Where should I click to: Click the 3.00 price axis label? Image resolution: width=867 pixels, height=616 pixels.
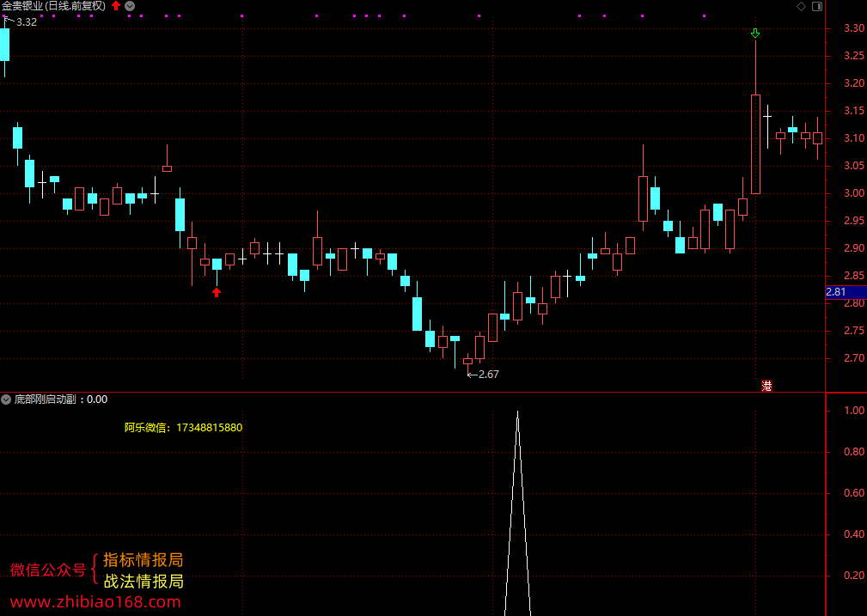854,193
